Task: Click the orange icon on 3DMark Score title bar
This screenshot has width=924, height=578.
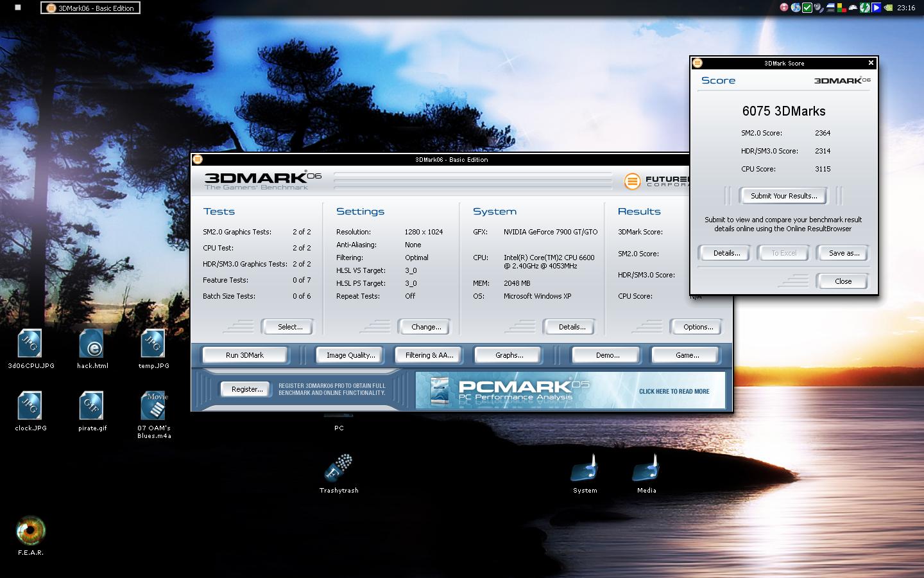Action: click(x=697, y=63)
